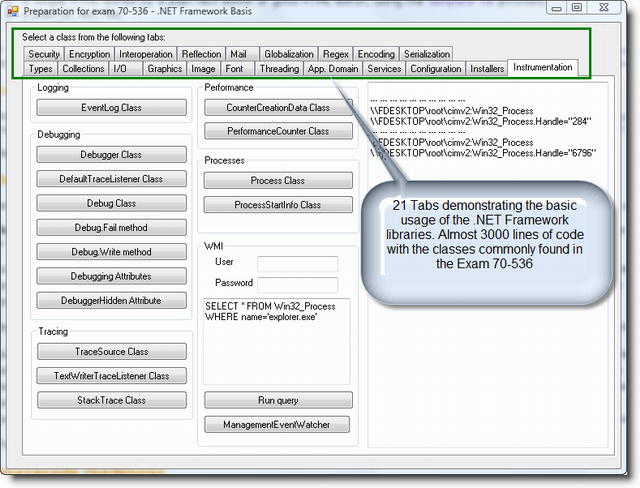Maximize the exam preparation window
This screenshot has width=640, height=488.
point(577,8)
